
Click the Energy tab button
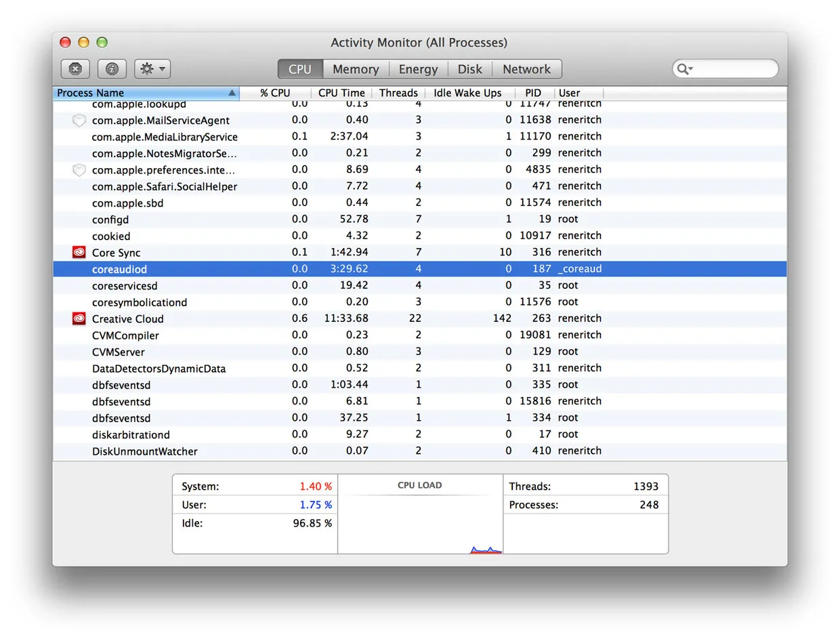coord(418,68)
